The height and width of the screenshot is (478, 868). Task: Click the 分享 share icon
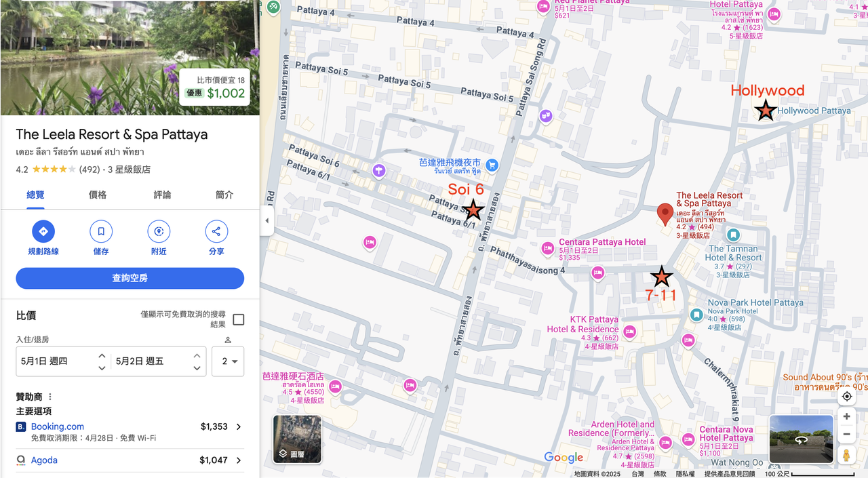pyautogui.click(x=216, y=232)
